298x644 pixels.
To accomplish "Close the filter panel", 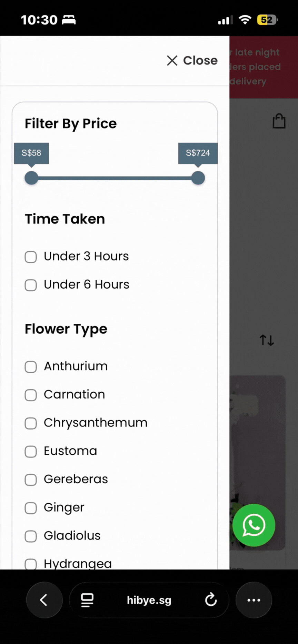I will point(192,60).
